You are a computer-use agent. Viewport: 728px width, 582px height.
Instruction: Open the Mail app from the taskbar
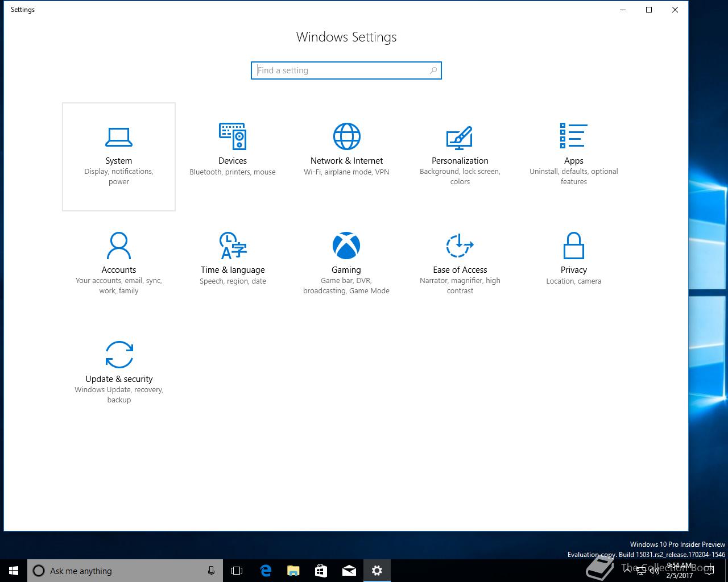pyautogui.click(x=349, y=571)
